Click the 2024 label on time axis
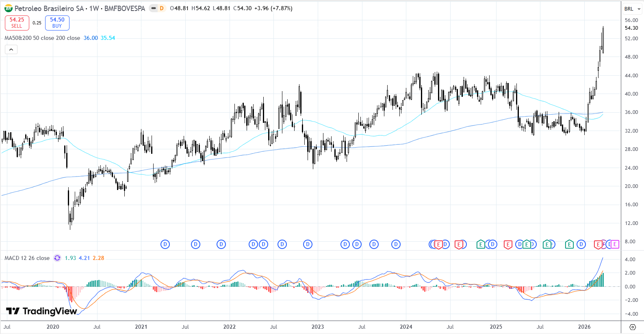 coord(406,327)
